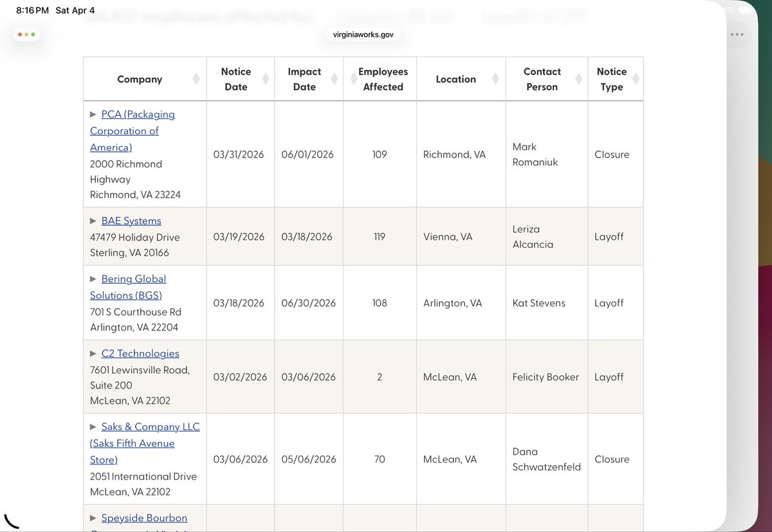Image resolution: width=772 pixels, height=532 pixels.
Task: Click the Employees Affected header label
Action: (383, 79)
